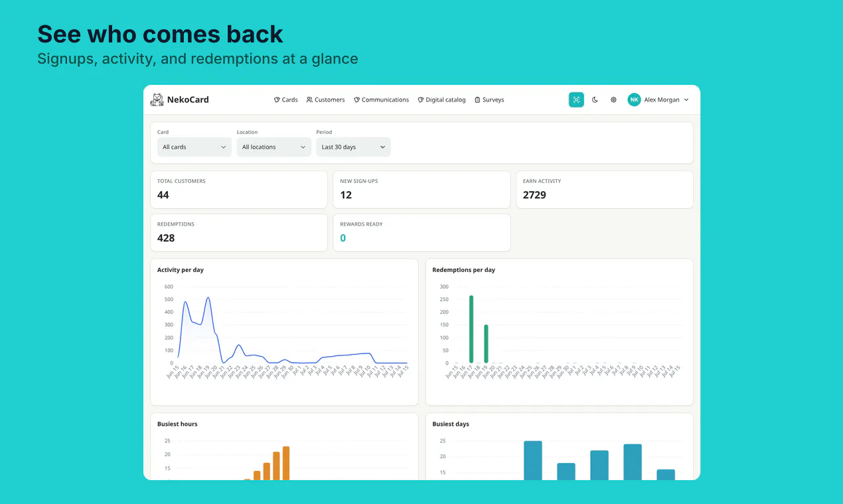This screenshot has height=504, width=843.
Task: Toggle dark mode moon icon
Action: [595, 99]
